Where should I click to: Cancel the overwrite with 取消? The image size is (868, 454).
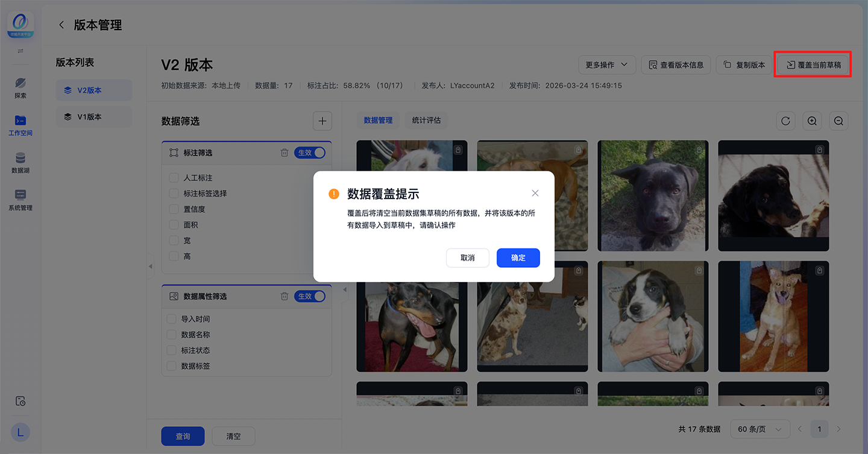tap(468, 258)
